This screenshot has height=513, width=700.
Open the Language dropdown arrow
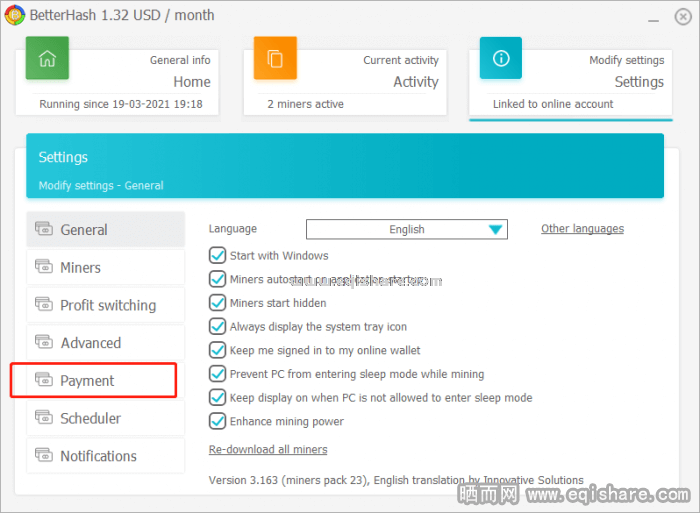pos(495,230)
